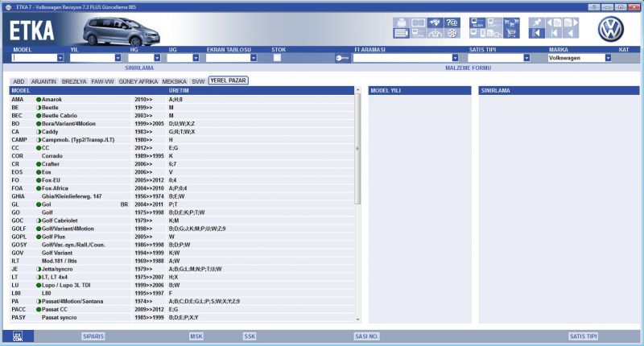Click the MSK button
The height and width of the screenshot is (346, 644).
click(x=196, y=336)
